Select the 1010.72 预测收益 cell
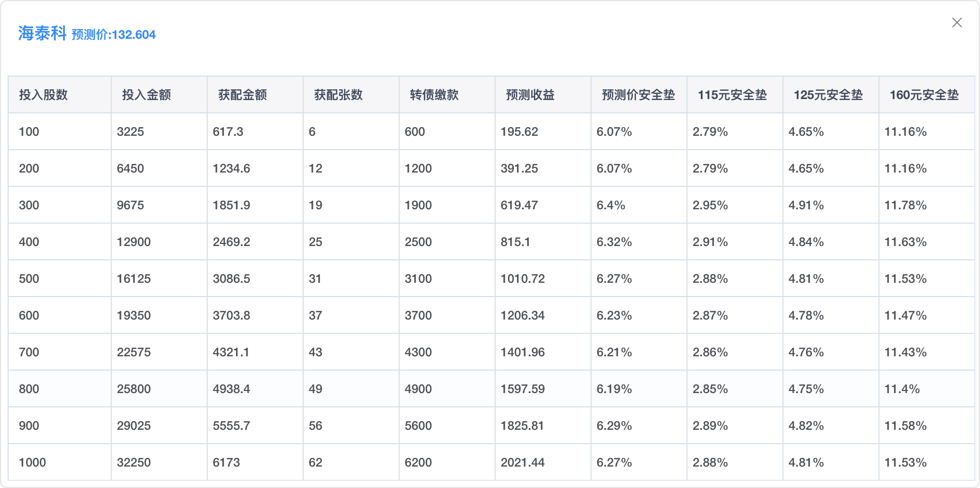This screenshot has height=488, width=980. [x=523, y=279]
